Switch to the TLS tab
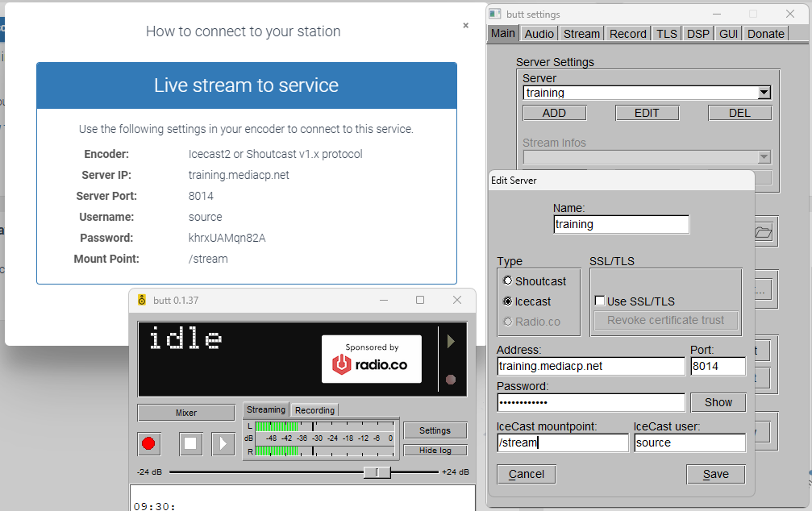 coord(667,34)
